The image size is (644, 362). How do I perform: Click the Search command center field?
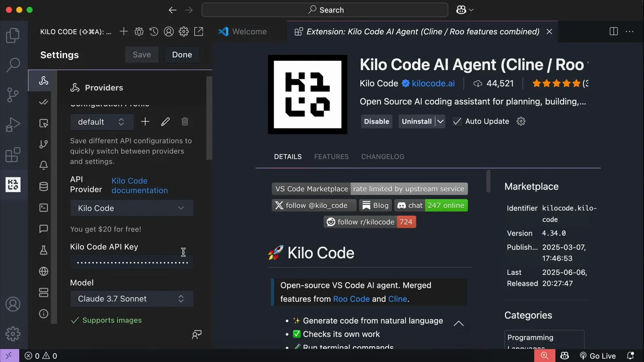(x=325, y=10)
